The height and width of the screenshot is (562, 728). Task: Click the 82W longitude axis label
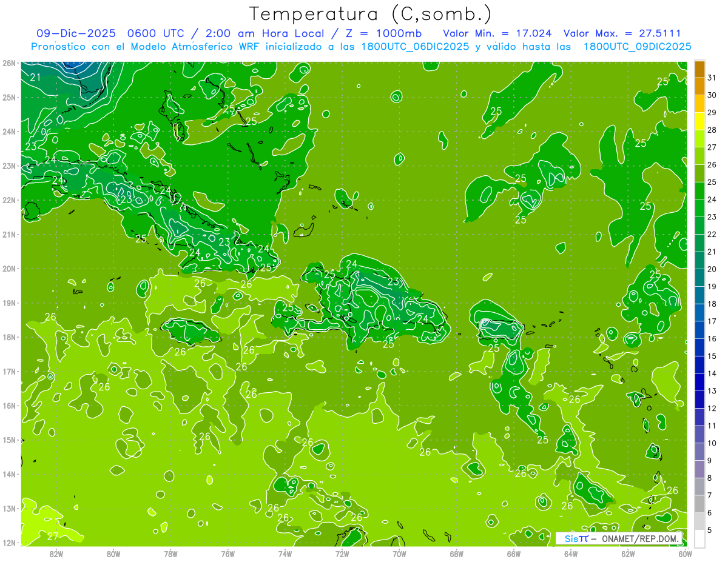56,554
